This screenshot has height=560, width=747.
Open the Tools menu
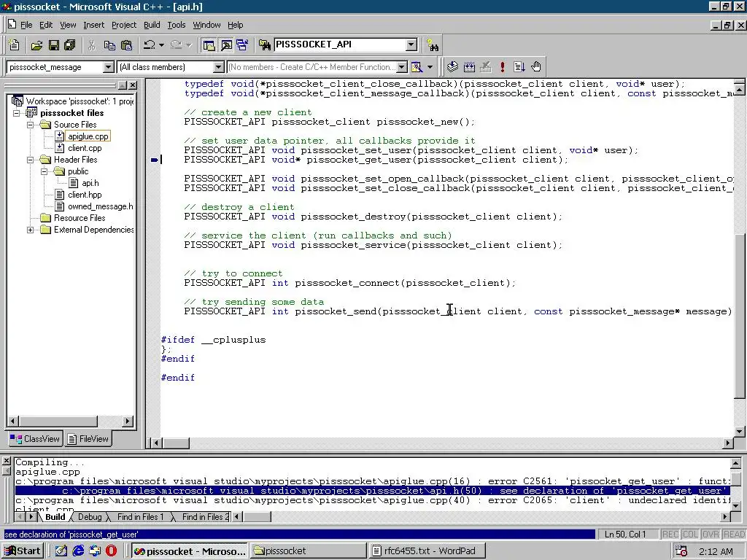pos(177,25)
